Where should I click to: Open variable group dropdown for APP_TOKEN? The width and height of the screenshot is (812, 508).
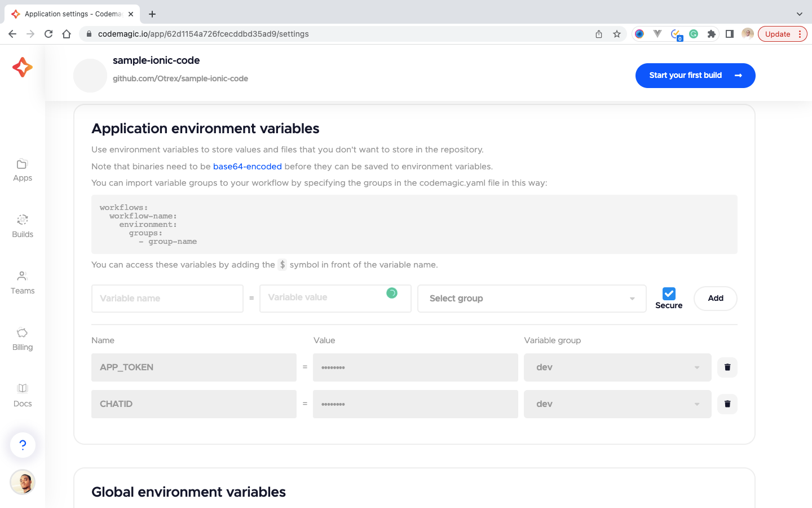click(x=617, y=367)
